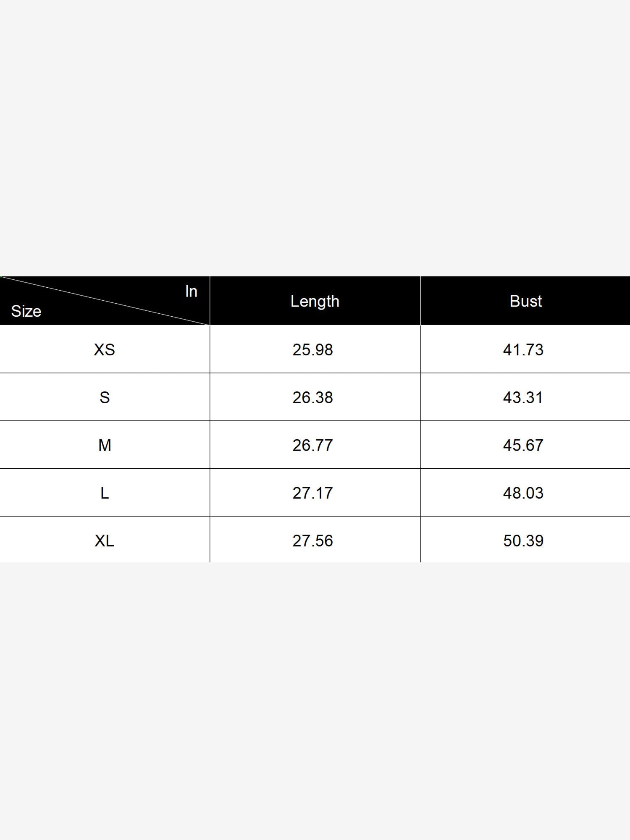
Task: Click XL bust value 50.39
Action: (x=523, y=541)
